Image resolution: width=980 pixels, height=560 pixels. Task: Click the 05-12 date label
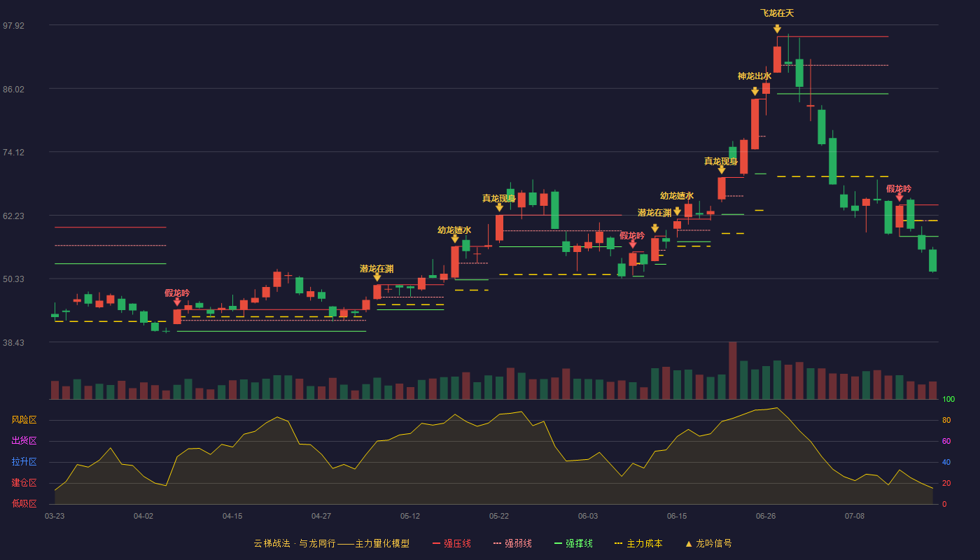click(410, 516)
